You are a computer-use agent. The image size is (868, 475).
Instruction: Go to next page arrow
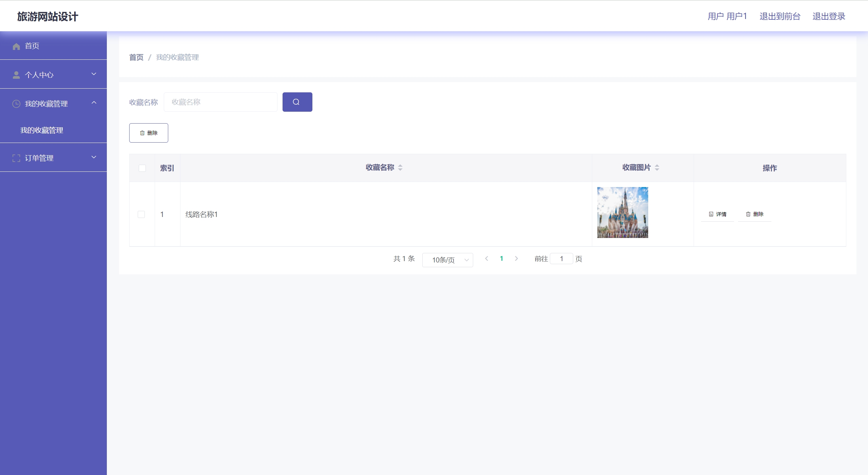516,259
